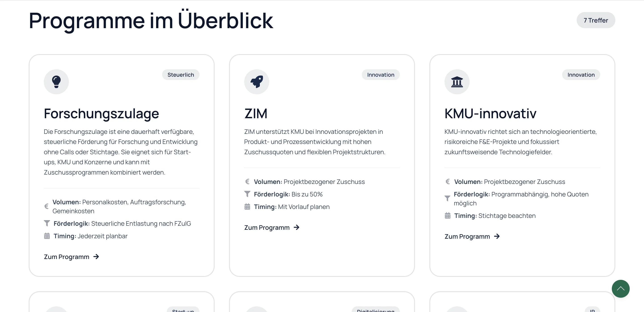Click the lightbulb icon on Forschungszulage card
Viewport: 644px width, 312px height.
56,82
